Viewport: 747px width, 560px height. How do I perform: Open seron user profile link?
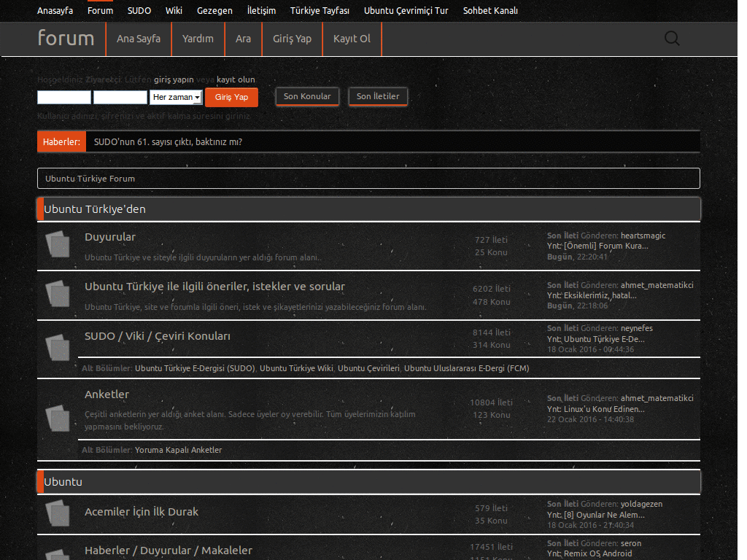631,543
